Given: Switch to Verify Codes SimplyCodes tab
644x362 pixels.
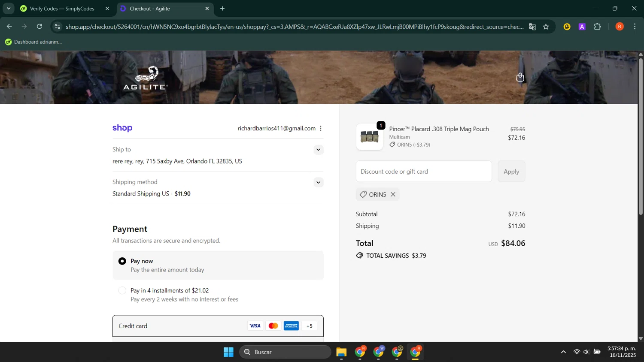Looking at the screenshot, I should [x=62, y=9].
